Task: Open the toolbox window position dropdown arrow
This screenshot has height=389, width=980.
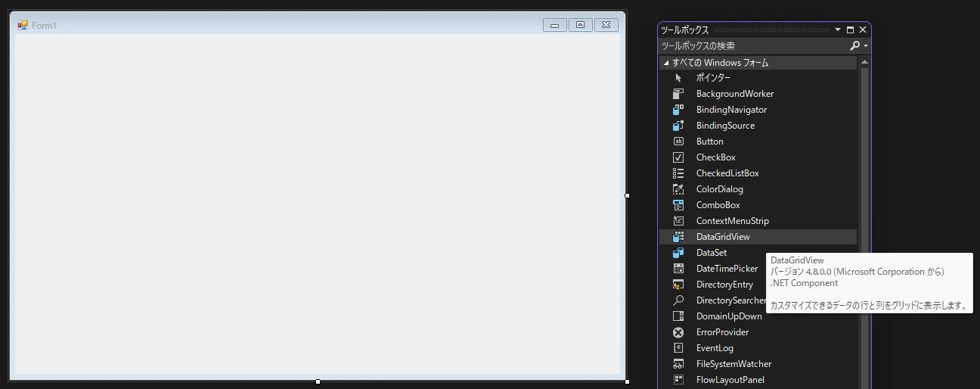Action: pyautogui.click(x=838, y=30)
